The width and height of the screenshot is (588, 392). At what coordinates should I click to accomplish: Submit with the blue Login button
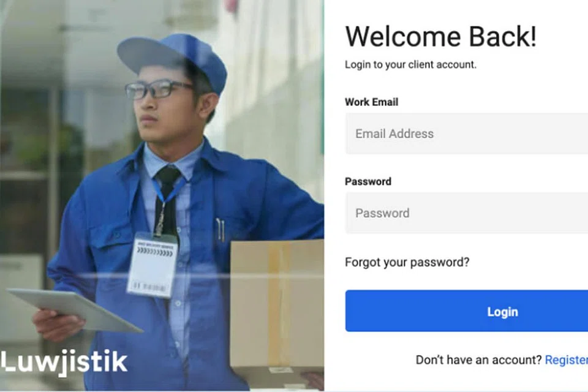click(467, 311)
